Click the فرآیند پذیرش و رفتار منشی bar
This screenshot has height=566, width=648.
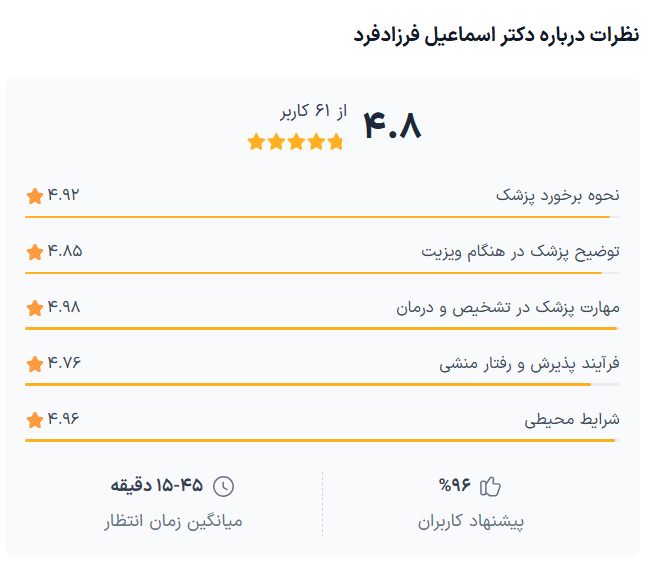(322, 384)
